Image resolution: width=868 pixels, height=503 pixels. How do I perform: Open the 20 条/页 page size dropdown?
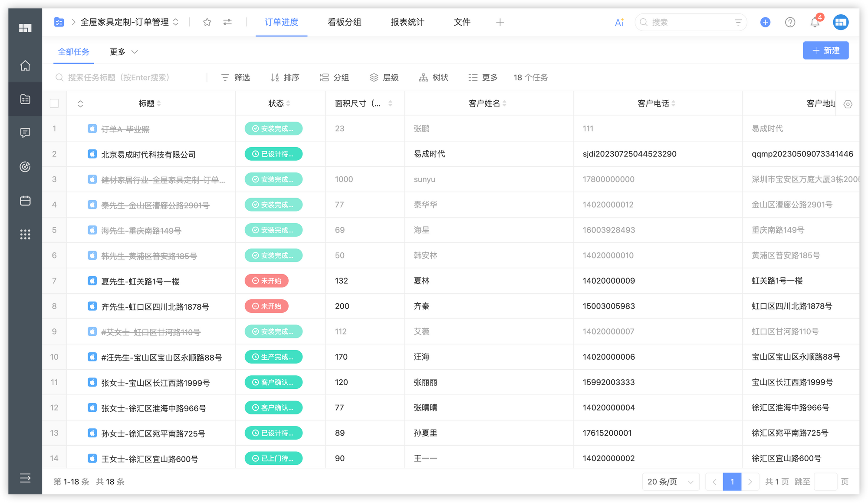(x=671, y=482)
